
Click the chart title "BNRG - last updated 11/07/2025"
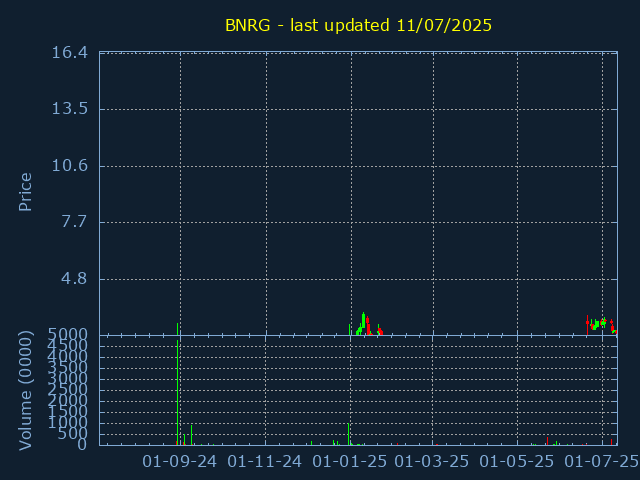click(358, 25)
